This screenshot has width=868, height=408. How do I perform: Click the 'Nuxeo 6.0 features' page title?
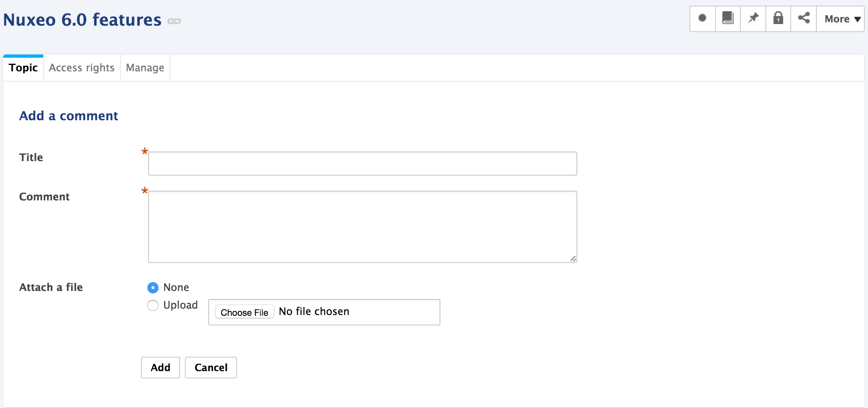82,20
